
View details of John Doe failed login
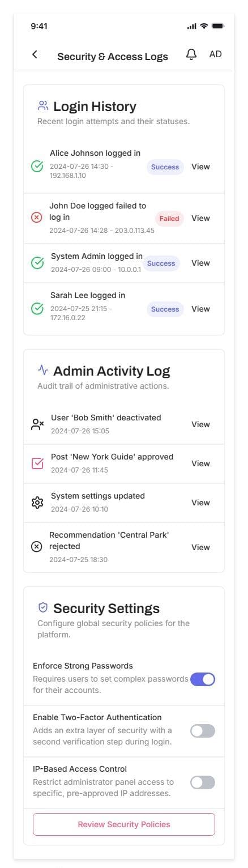click(x=200, y=218)
